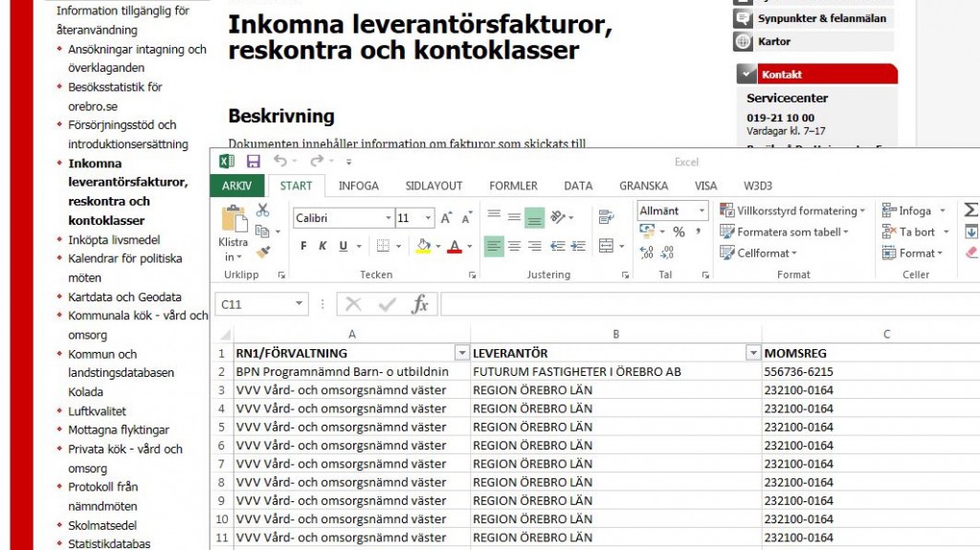Apply percent number format

click(x=679, y=231)
